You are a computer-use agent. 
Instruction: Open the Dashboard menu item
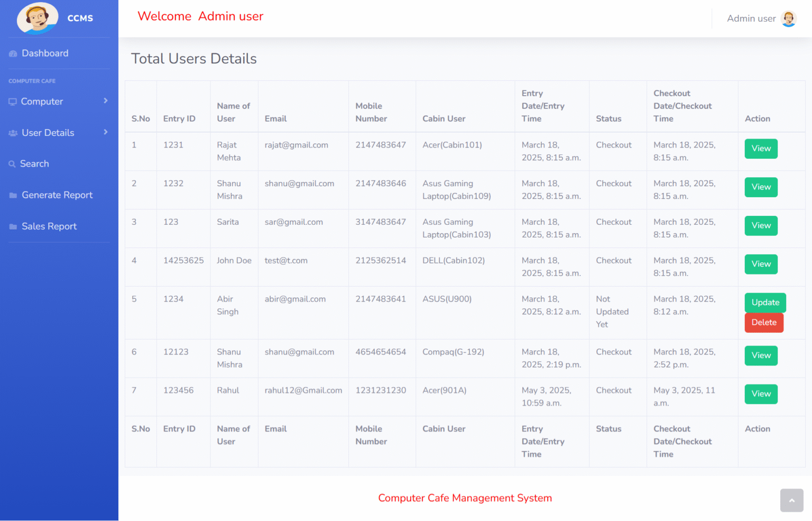pos(45,53)
